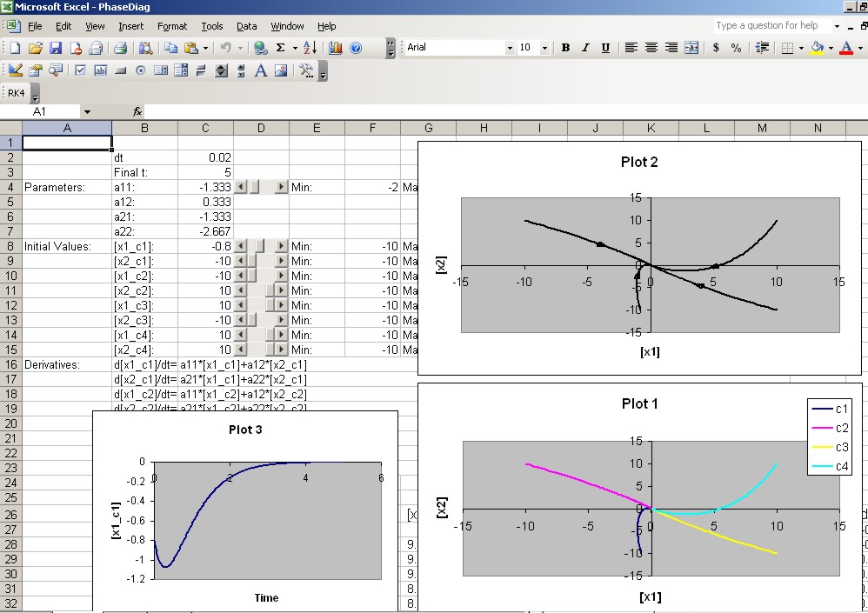
Task: Paste using the clipboard icon
Action: [x=191, y=48]
